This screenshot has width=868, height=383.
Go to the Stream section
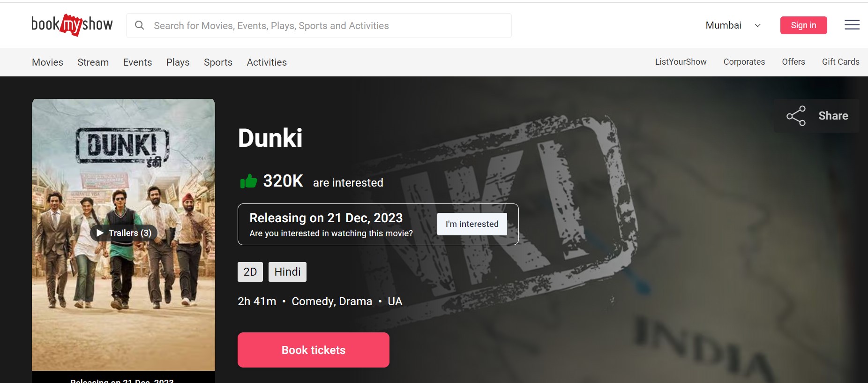93,62
